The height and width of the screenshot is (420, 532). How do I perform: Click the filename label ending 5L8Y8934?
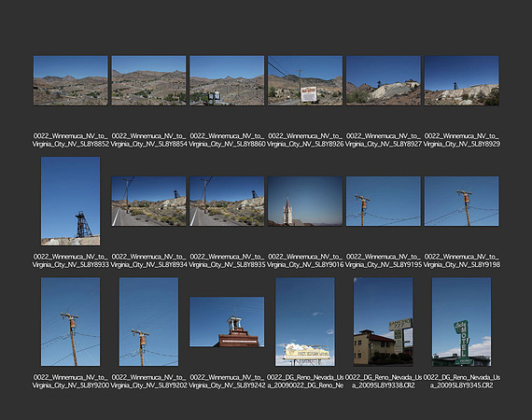click(148, 260)
